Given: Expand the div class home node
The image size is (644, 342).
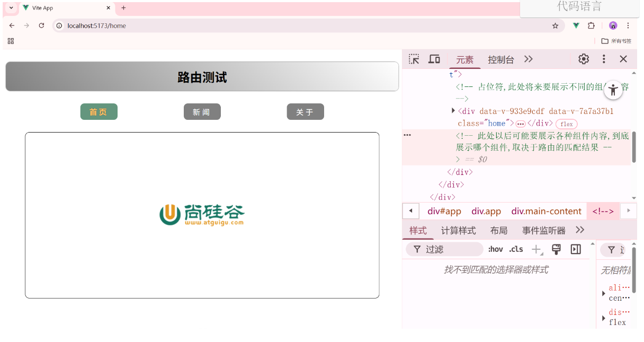Looking at the screenshot, I should [x=453, y=110].
